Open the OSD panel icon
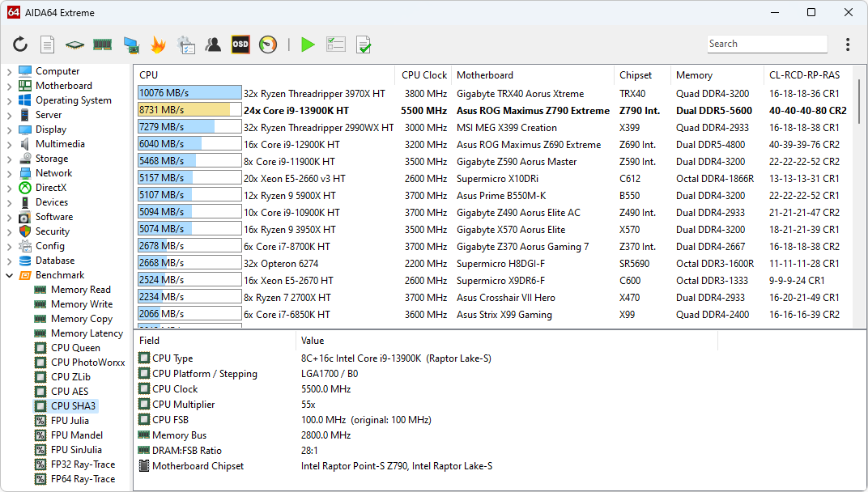 [240, 45]
